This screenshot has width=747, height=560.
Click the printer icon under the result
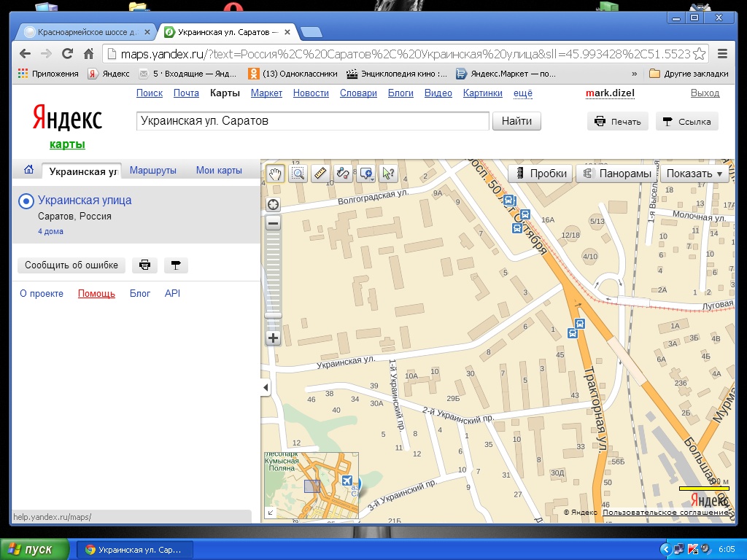pos(145,265)
